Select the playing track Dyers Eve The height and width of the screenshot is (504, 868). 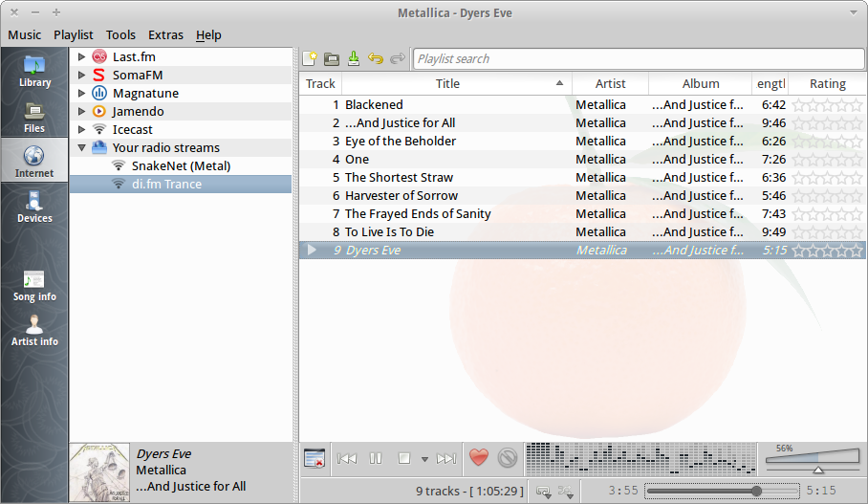pos(582,251)
